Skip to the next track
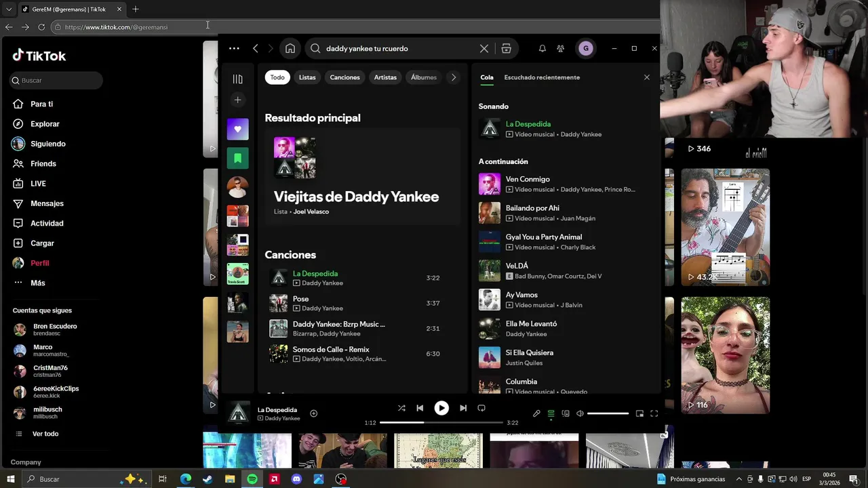 (463, 408)
